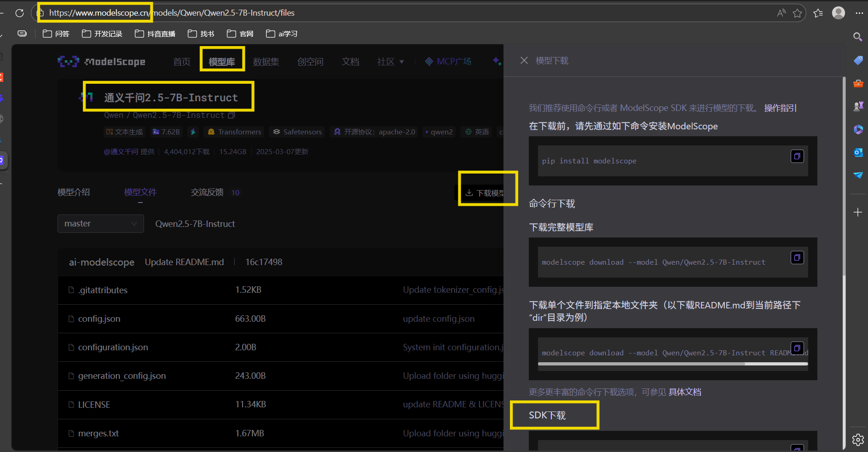
Task: Open the 具体文档 link
Action: point(685,392)
